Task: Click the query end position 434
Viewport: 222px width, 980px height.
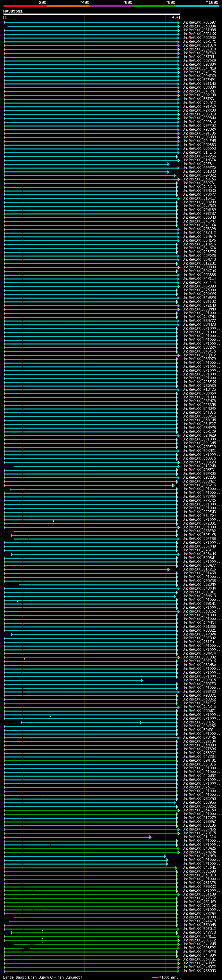Action: tap(175, 17)
